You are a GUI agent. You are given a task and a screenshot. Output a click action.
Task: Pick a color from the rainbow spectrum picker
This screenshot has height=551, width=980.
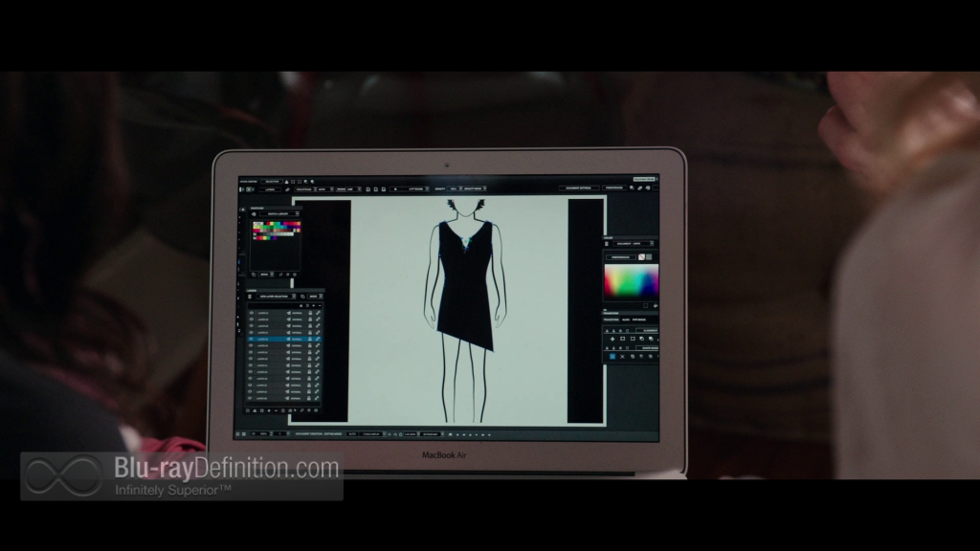point(632,282)
